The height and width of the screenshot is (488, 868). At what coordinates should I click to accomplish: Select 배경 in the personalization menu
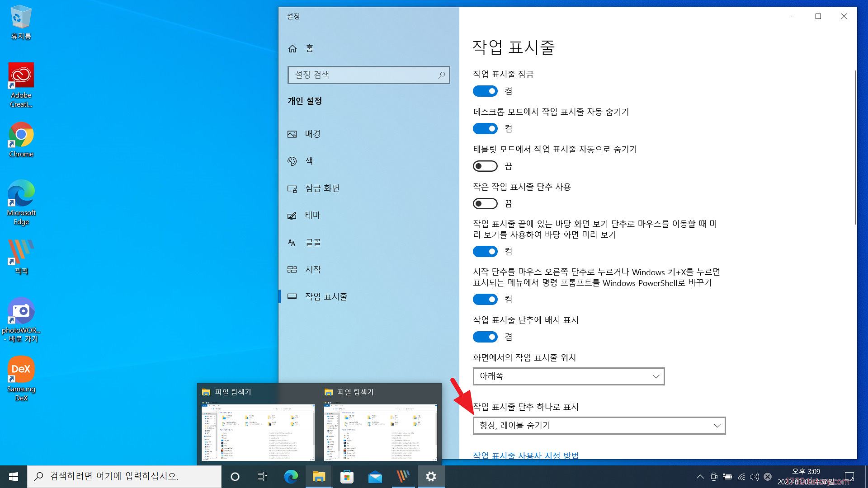pos(312,134)
